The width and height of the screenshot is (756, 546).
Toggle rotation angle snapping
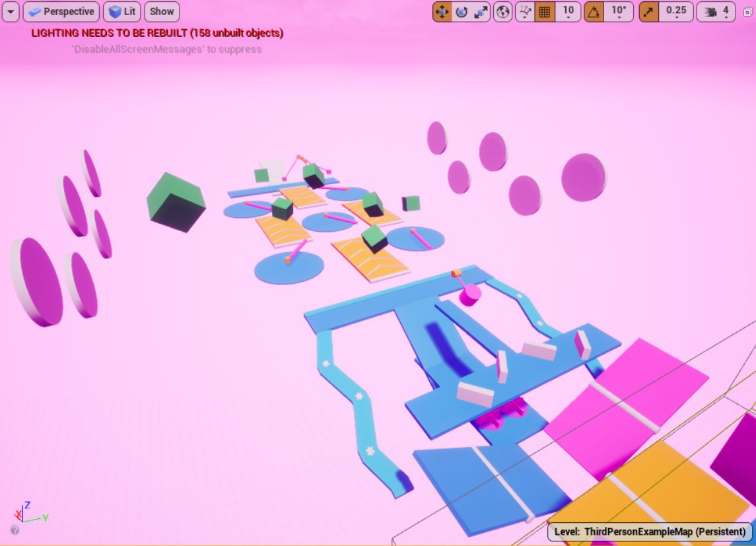(594, 12)
